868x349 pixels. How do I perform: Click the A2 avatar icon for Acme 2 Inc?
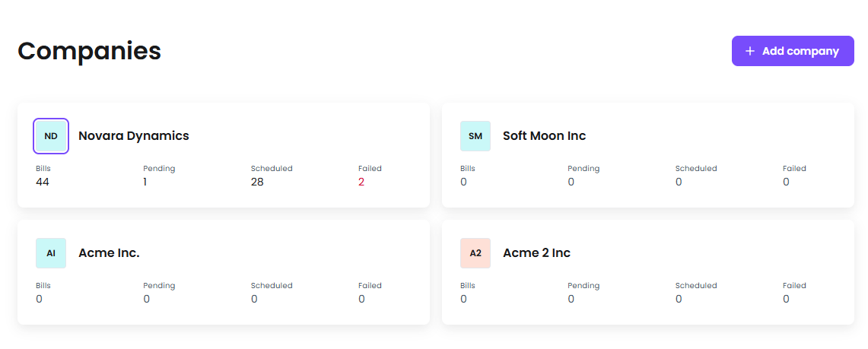(x=475, y=253)
